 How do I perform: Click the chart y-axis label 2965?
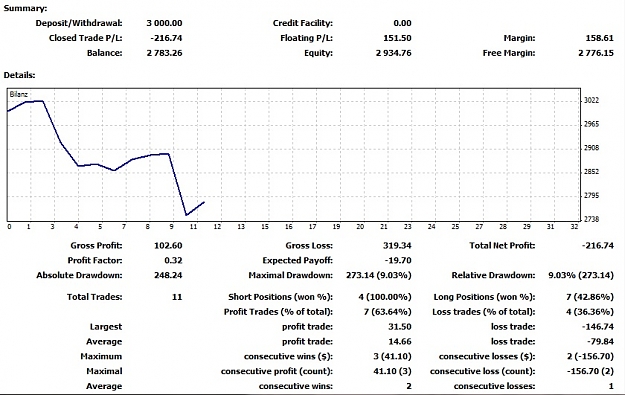(x=592, y=124)
